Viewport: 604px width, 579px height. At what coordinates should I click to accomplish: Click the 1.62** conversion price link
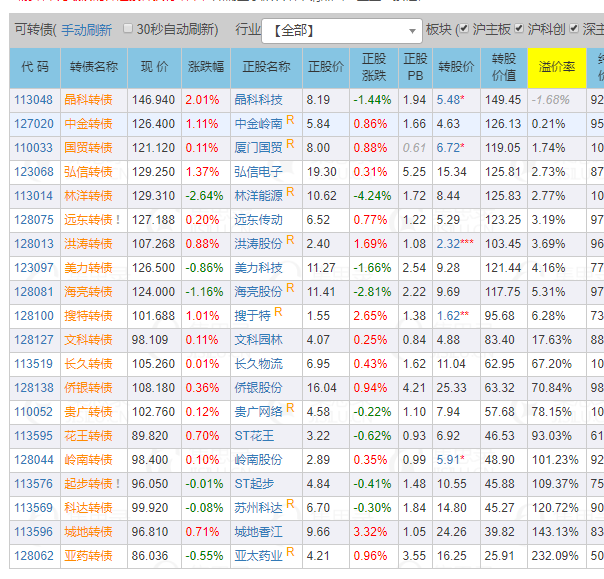click(453, 316)
